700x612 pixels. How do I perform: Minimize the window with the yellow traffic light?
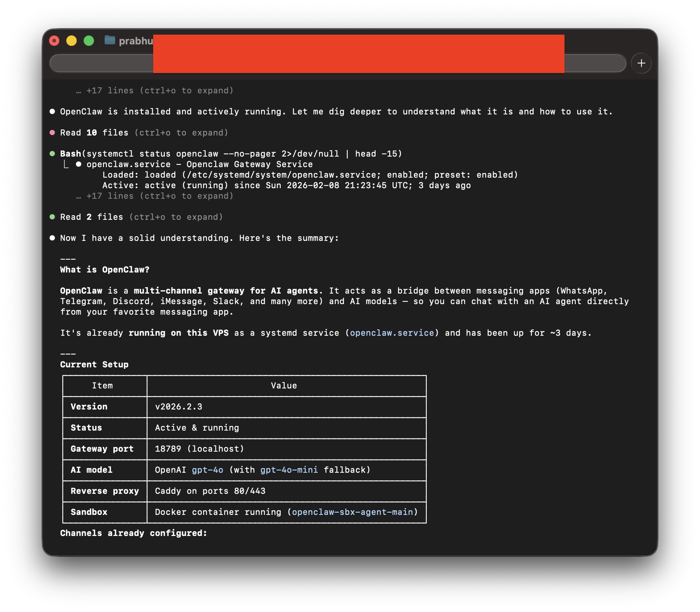(71, 40)
